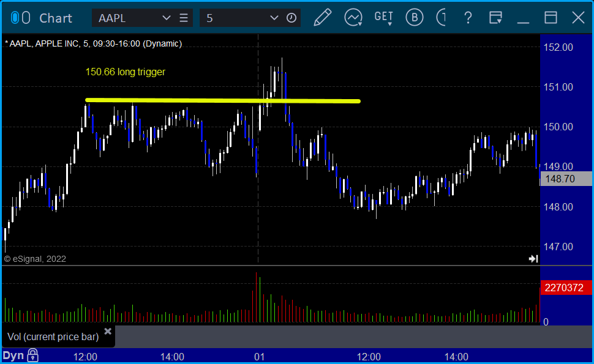Click the 147.00 price axis label
Screen dimensions: 594x364
558,247
